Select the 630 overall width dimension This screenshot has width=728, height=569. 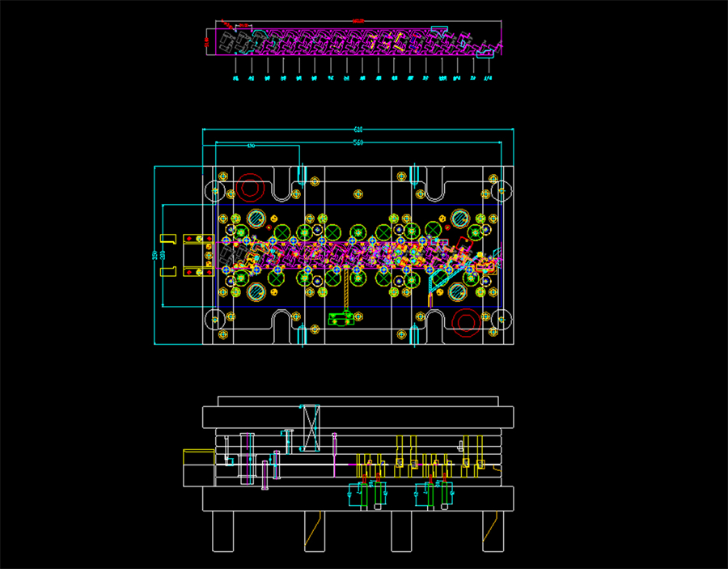point(357,128)
